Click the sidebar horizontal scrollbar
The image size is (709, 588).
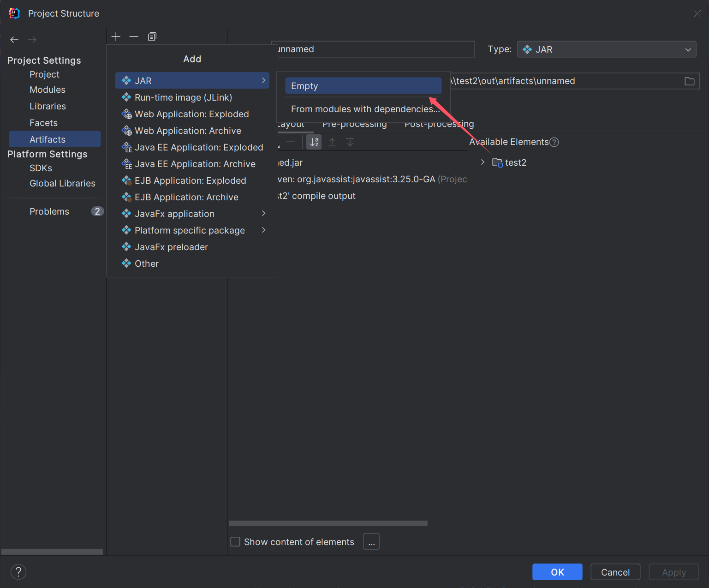coord(52,552)
